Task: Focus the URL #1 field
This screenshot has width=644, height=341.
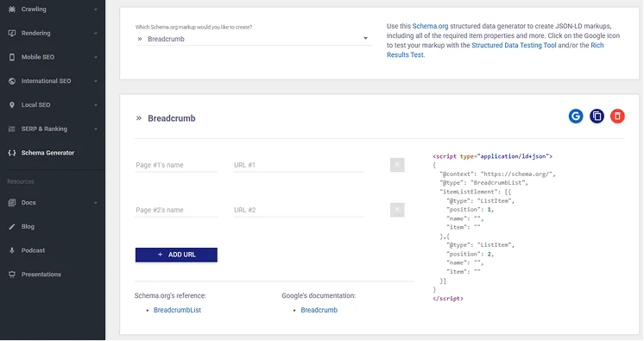Action: (299, 165)
